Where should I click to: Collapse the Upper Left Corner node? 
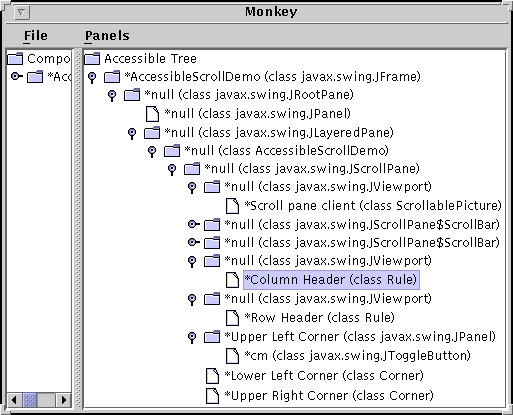[192, 337]
